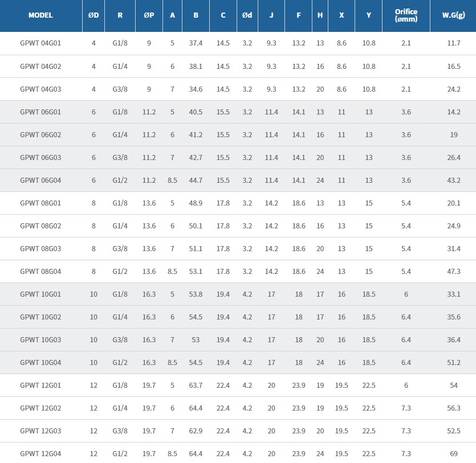Click the MODEL column header
476x463 pixels.
(40, 15)
